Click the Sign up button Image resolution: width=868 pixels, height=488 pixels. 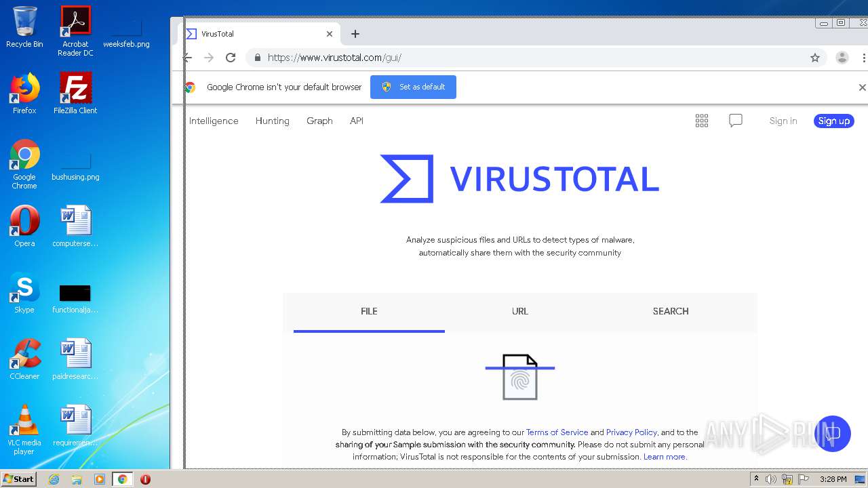coord(833,121)
